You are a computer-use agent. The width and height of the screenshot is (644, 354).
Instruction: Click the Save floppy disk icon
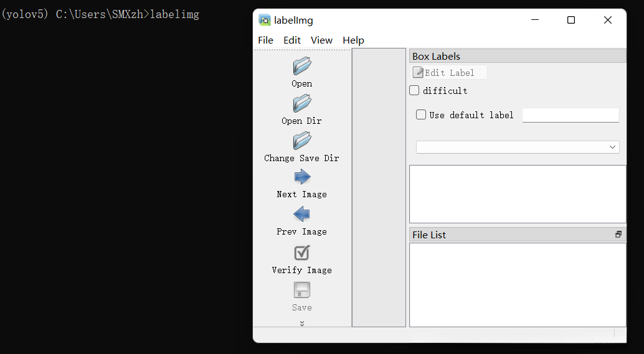(x=302, y=290)
